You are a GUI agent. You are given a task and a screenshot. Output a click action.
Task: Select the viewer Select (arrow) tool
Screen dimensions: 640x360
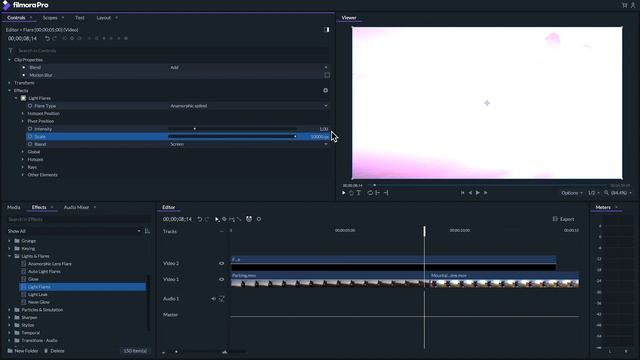[344, 193]
